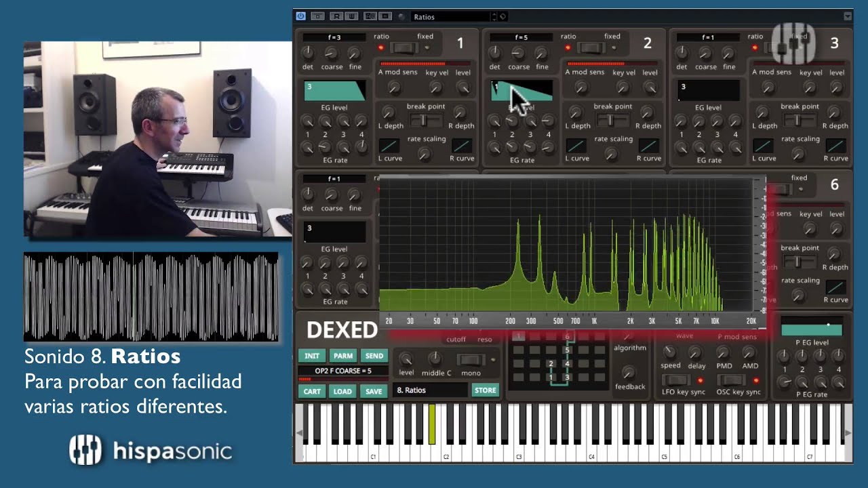Viewport: 868px width, 488px height.
Task: Open the 8. Ratios program selector
Action: (430, 390)
